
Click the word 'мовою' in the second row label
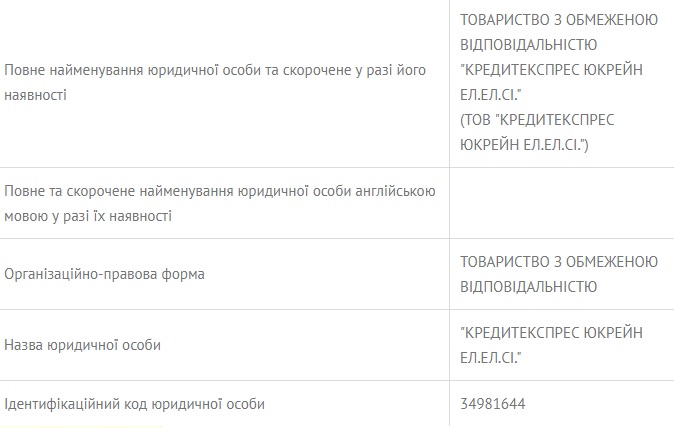(x=26, y=215)
